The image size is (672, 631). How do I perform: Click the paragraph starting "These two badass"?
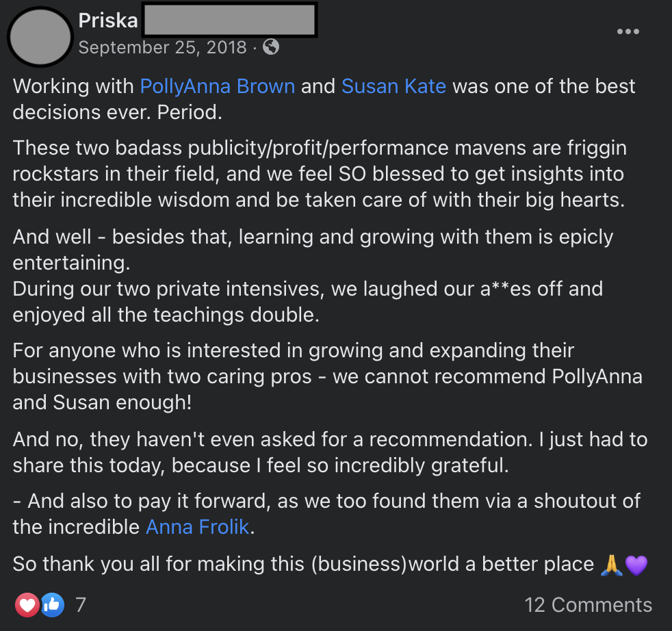point(320,173)
